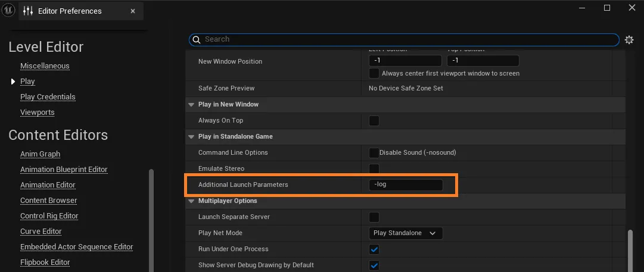Screen dimensions: 644x272
Task: Close the Editor Preferences tab
Action: click(x=132, y=11)
